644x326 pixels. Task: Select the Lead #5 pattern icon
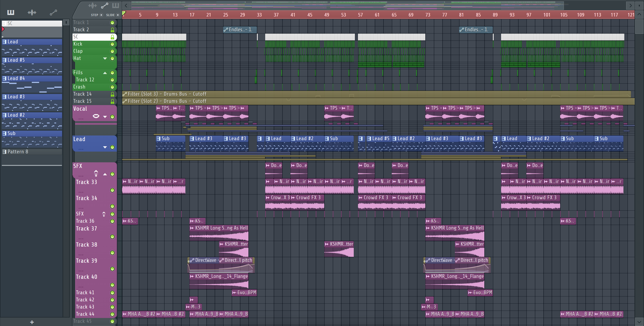click(x=4, y=60)
